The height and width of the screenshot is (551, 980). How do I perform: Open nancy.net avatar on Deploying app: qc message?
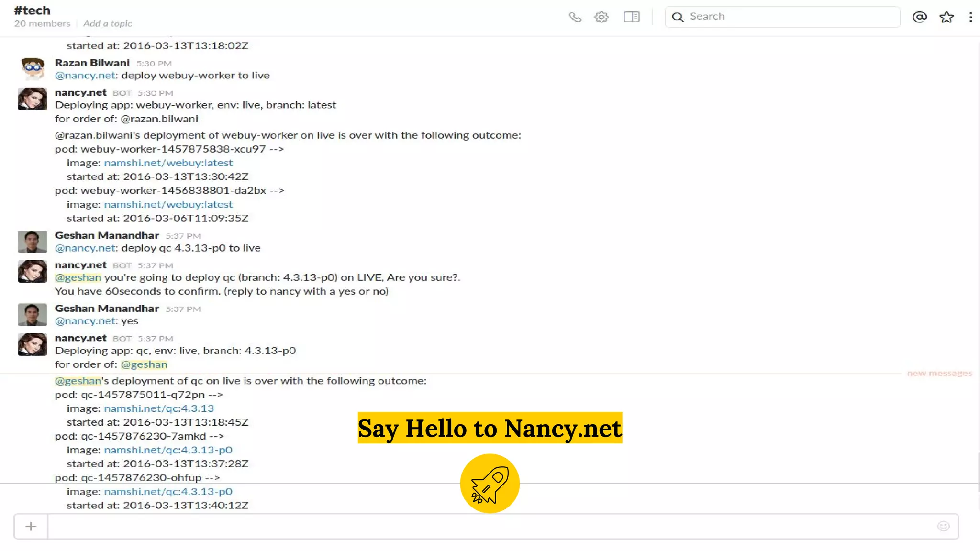coord(33,344)
